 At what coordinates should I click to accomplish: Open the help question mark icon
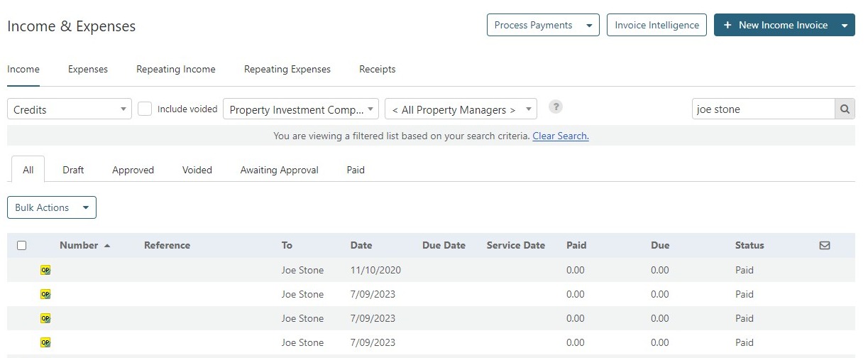pos(556,107)
